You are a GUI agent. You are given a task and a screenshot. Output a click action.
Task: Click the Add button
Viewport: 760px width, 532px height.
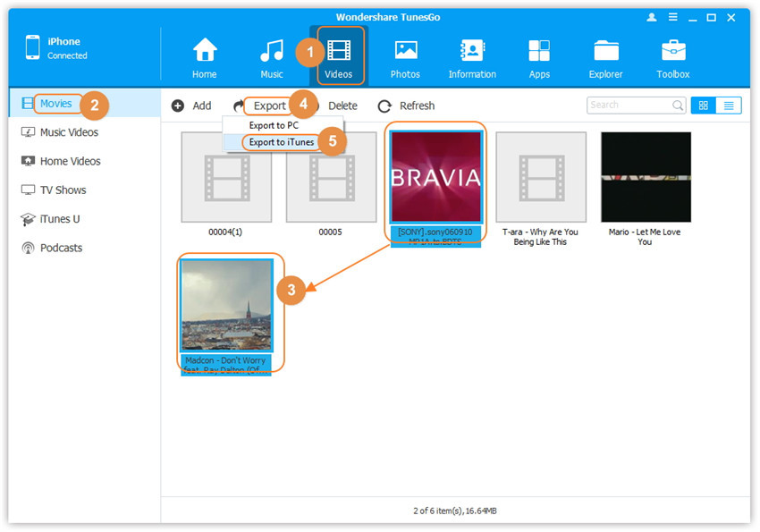click(x=191, y=106)
